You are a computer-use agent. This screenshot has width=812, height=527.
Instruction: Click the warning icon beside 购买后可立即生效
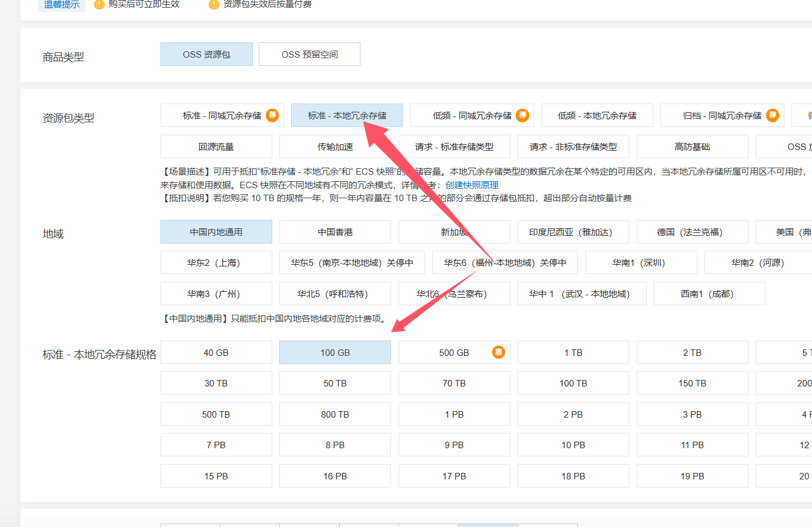pyautogui.click(x=99, y=4)
